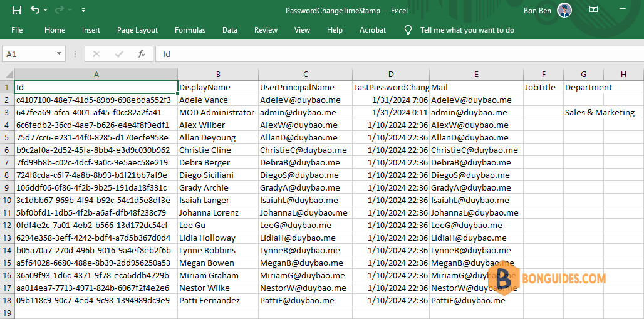Viewport: 644px width, 319px height.
Task: Click the Save icon in the title bar
Action: click(x=17, y=10)
